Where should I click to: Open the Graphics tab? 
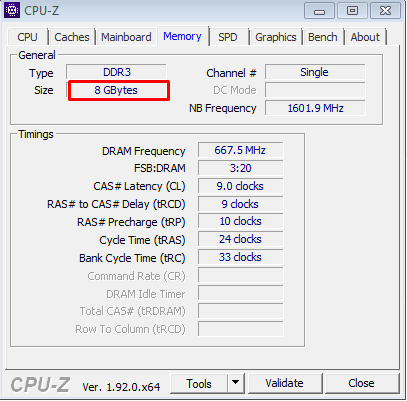pos(276,37)
